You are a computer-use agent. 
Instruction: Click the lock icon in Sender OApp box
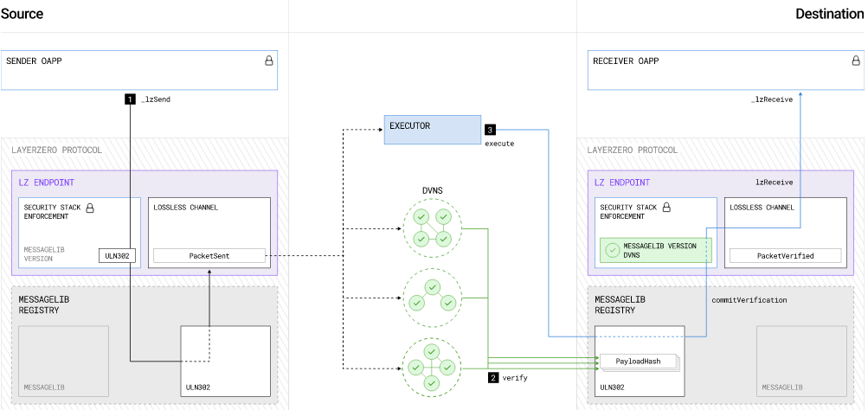[x=268, y=61]
